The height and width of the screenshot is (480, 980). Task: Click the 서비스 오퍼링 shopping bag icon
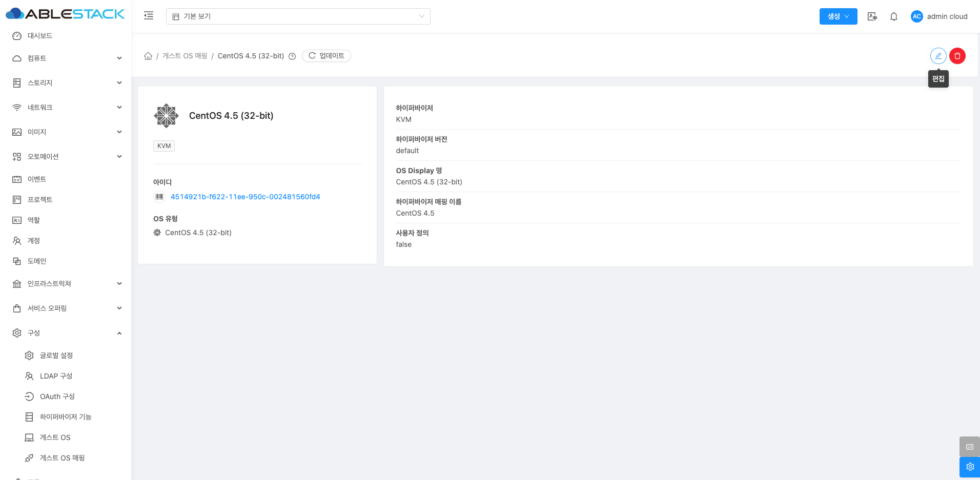(x=17, y=308)
